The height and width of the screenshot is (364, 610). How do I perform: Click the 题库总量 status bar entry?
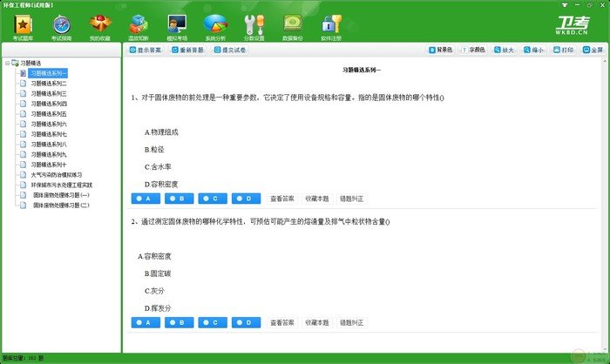24,358
